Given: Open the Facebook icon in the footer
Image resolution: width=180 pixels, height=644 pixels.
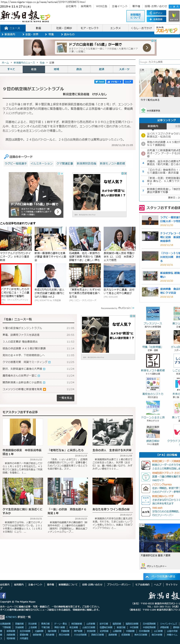Looking at the screenshot, I should (x=3, y=596).
